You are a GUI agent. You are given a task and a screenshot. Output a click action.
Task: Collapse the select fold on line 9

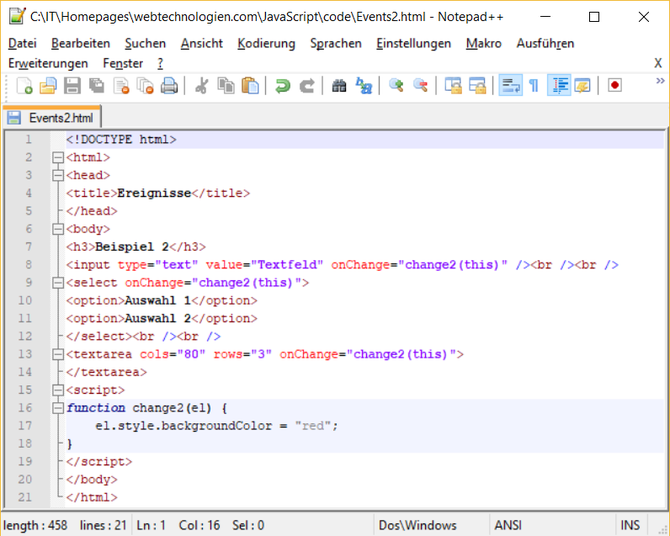click(x=58, y=283)
